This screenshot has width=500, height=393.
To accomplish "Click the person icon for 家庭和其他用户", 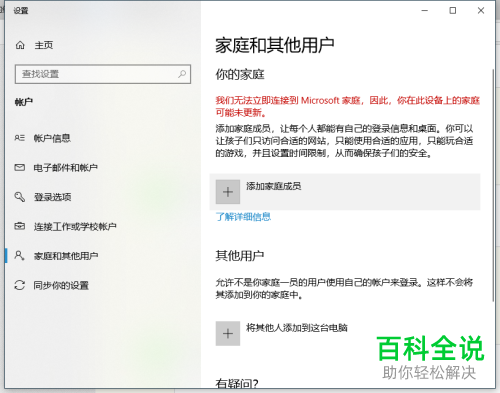I will tap(19, 256).
